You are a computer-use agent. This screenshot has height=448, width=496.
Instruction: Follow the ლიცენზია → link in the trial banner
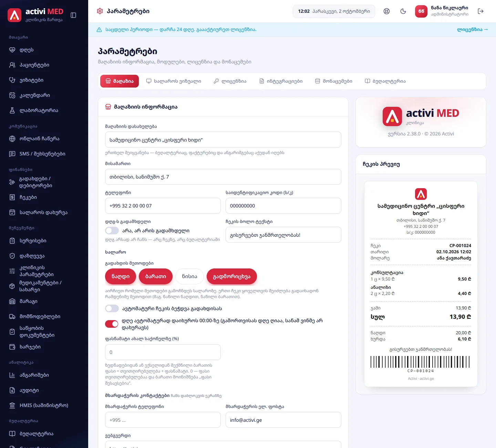point(472,30)
